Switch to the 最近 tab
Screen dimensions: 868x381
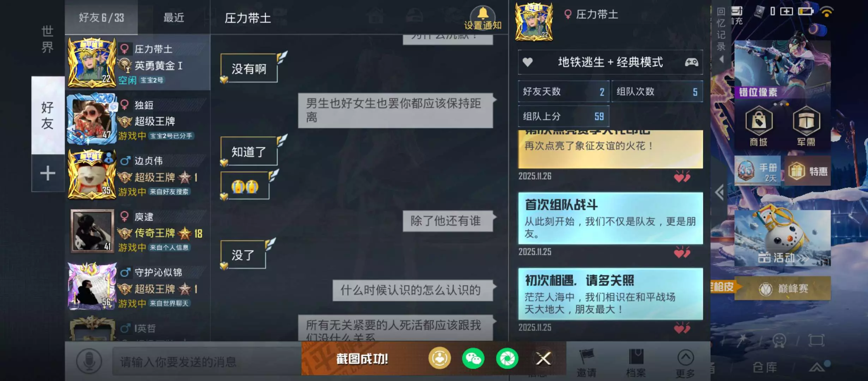[x=174, y=17]
